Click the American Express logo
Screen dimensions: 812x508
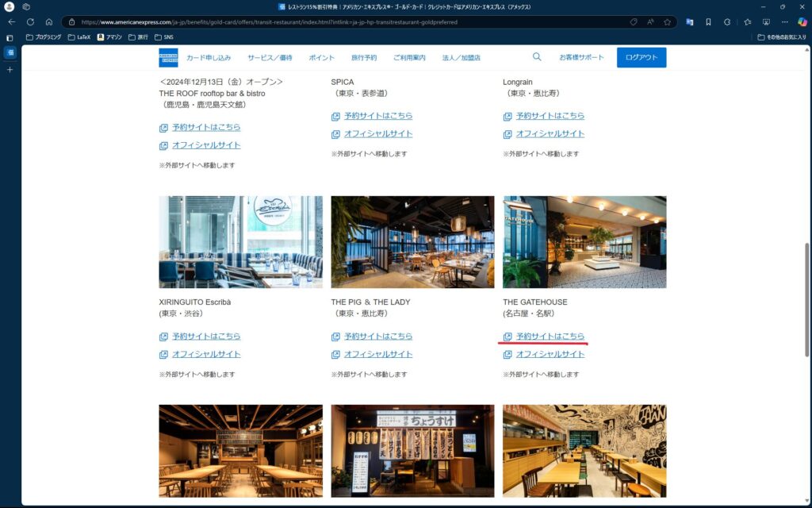click(168, 57)
